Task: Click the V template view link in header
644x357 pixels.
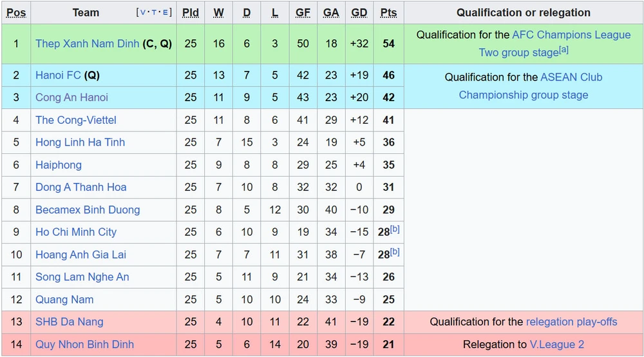Action: [143, 12]
